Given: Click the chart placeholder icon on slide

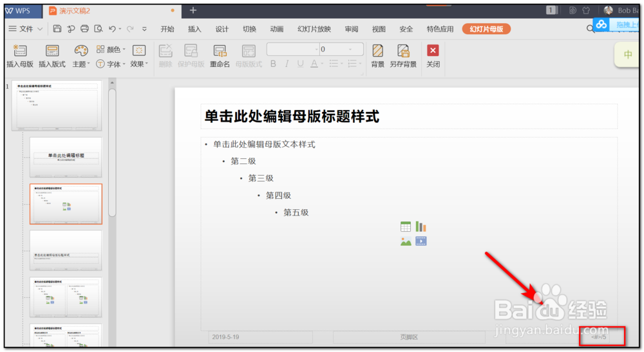Looking at the screenshot, I should pyautogui.click(x=421, y=227).
